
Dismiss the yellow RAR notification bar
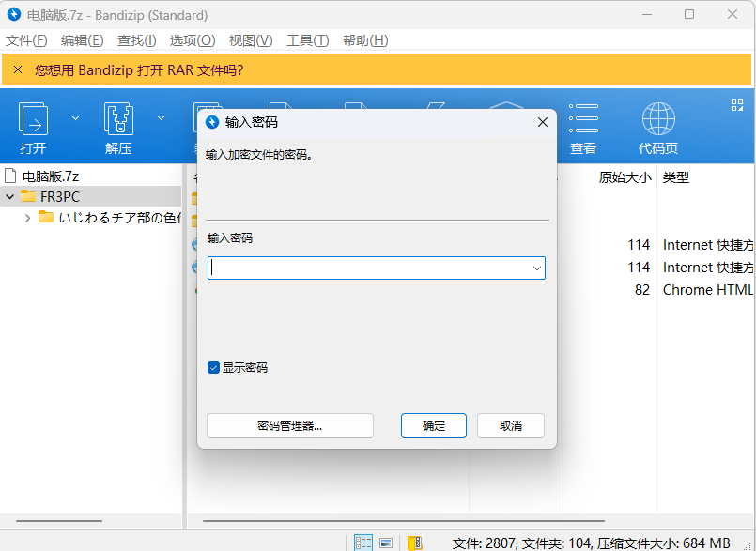pos(18,69)
